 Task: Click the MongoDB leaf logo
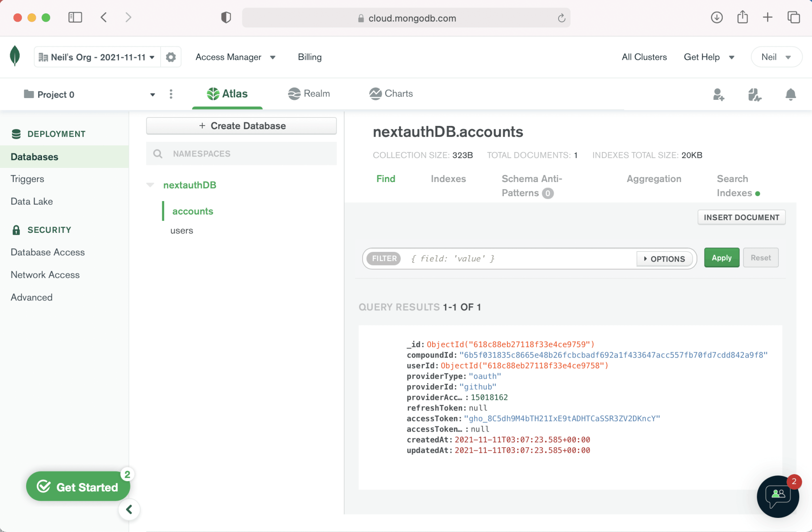(x=15, y=56)
